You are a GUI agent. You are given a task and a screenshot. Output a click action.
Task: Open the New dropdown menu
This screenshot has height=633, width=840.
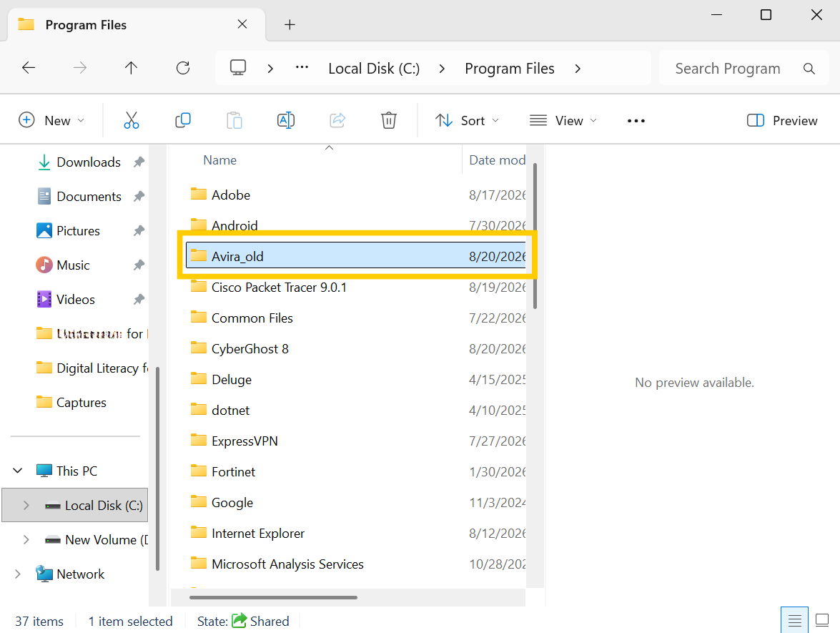click(51, 121)
